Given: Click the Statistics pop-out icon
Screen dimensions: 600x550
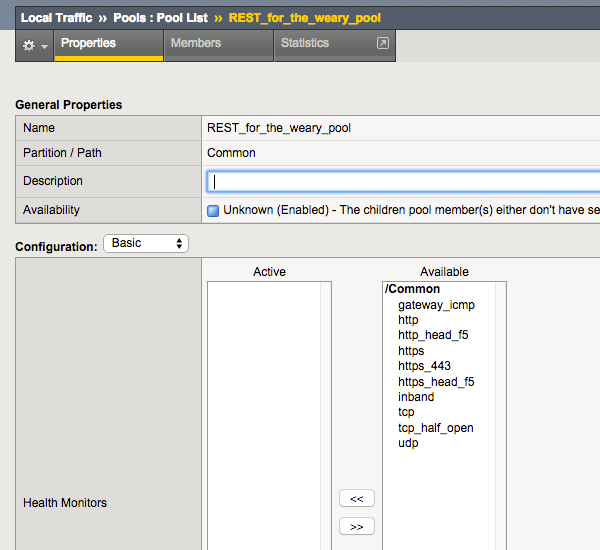Looking at the screenshot, I should tap(382, 44).
